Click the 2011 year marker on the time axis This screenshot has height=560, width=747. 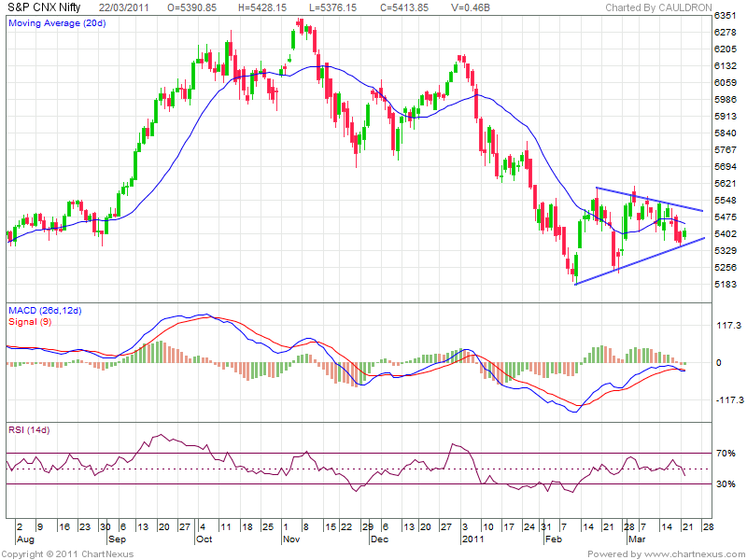pyautogui.click(x=472, y=539)
